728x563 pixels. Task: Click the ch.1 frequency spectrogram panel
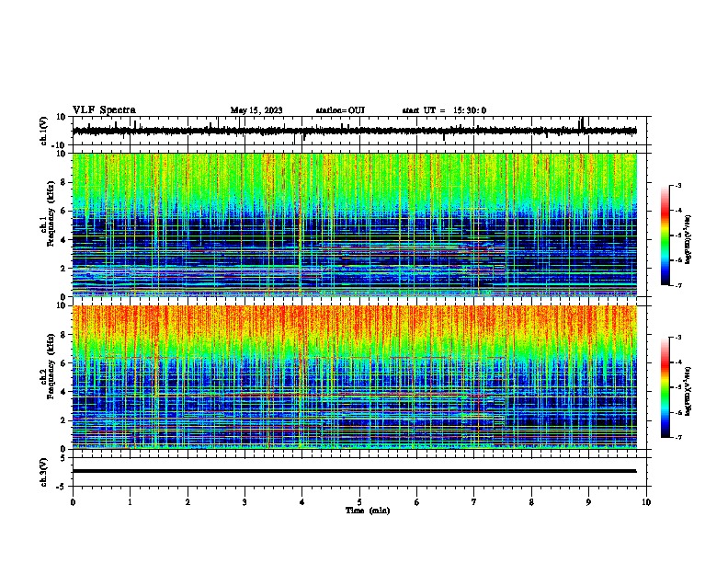[x=355, y=224]
